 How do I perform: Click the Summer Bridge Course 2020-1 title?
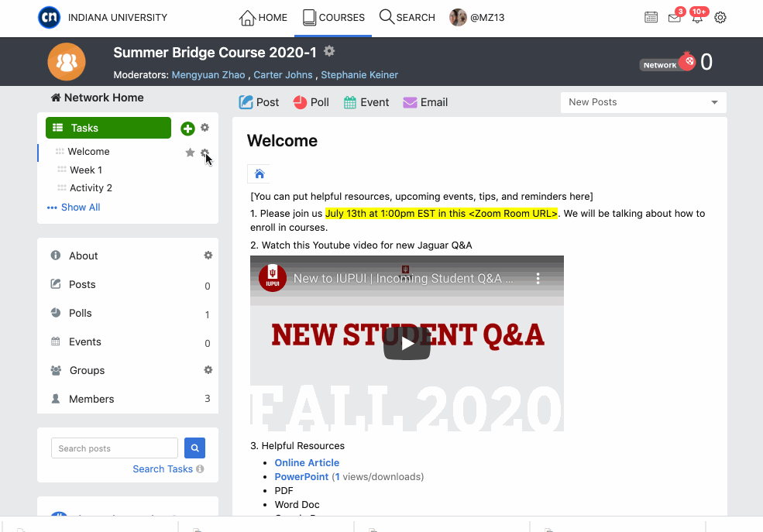215,53
